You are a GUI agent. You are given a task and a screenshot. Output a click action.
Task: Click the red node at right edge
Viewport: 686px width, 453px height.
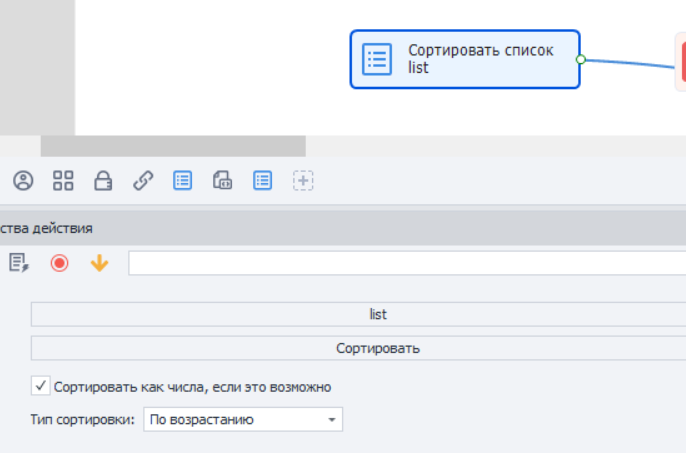[x=680, y=60]
